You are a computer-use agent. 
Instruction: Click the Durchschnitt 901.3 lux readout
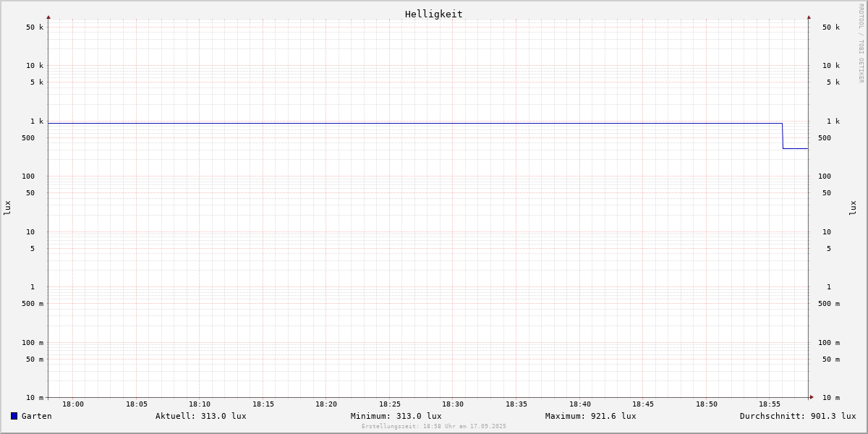pyautogui.click(x=797, y=416)
